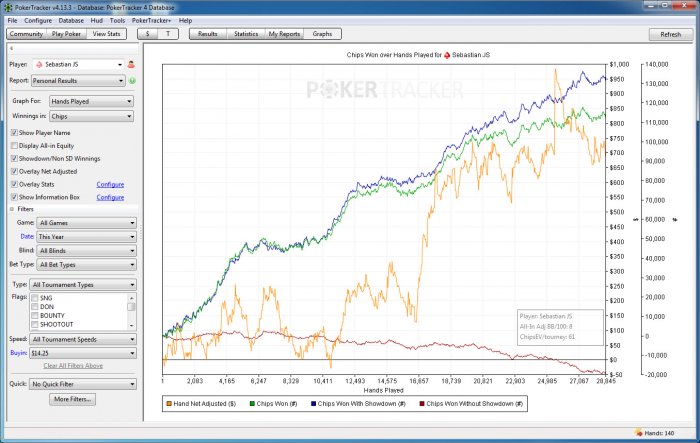700x443 pixels.
Task: Open the Winnings in dropdown
Action: click(91, 117)
